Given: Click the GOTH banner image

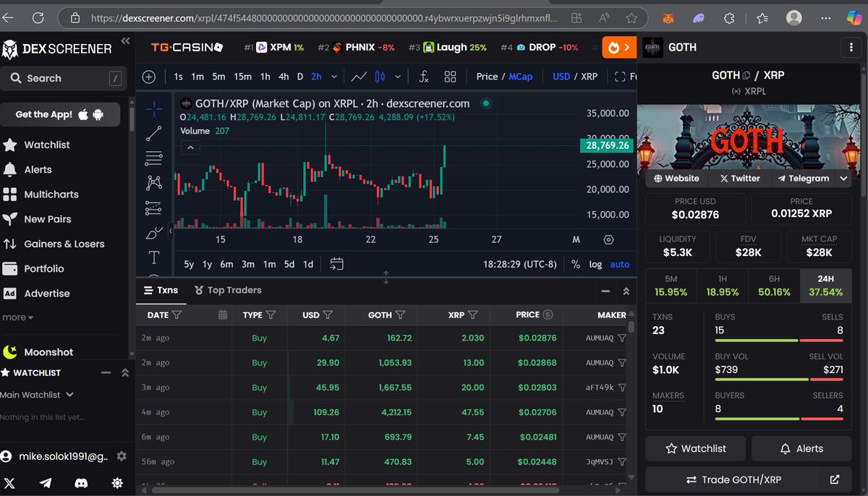Looking at the screenshot, I should click(749, 137).
